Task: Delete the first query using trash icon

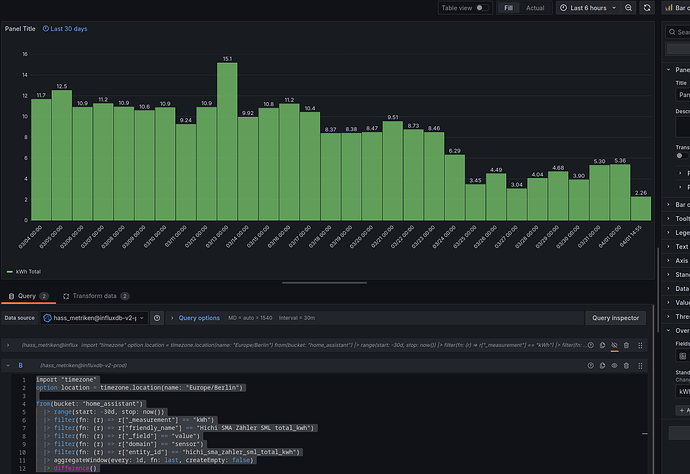Action: click(625, 344)
